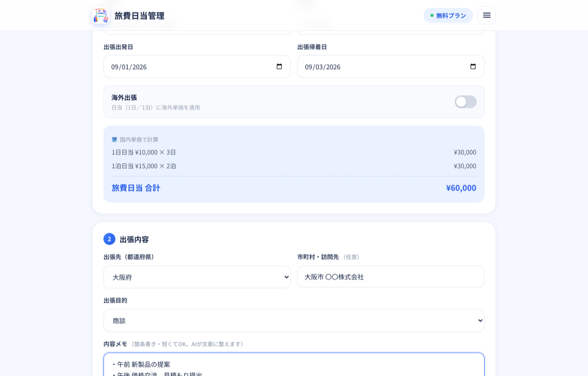Viewport: 588px width, 376px height.
Task: Click the 旅費日当 合計 label
Action: 136,188
